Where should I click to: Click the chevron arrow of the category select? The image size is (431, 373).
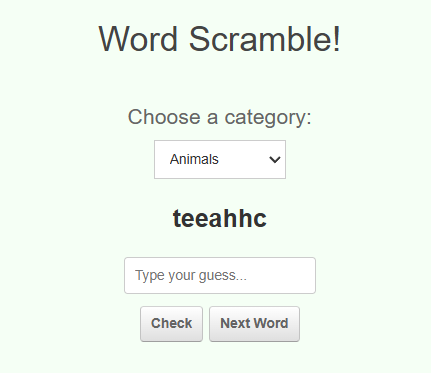click(x=275, y=160)
